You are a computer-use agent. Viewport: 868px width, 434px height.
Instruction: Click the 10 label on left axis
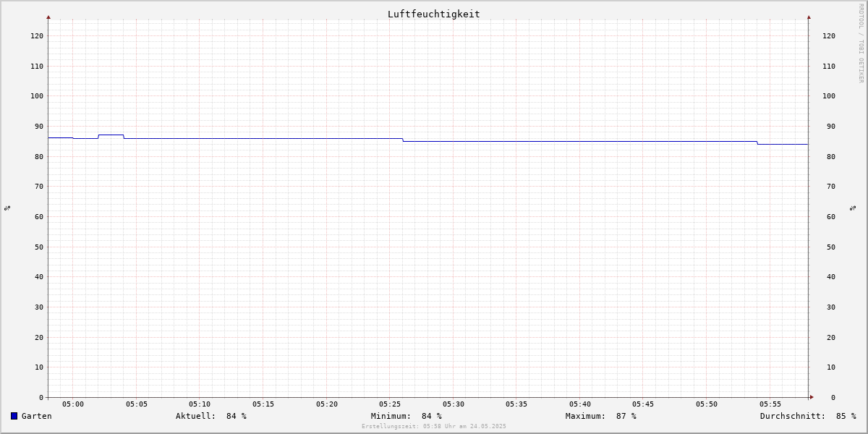tap(39, 367)
